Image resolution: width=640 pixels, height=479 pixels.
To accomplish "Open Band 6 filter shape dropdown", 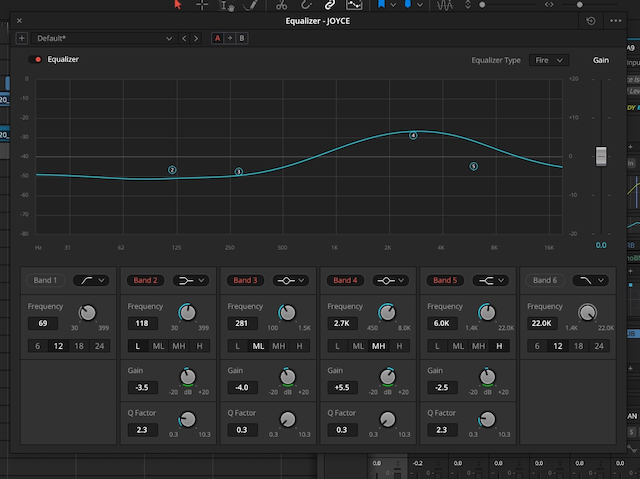I will click(590, 280).
